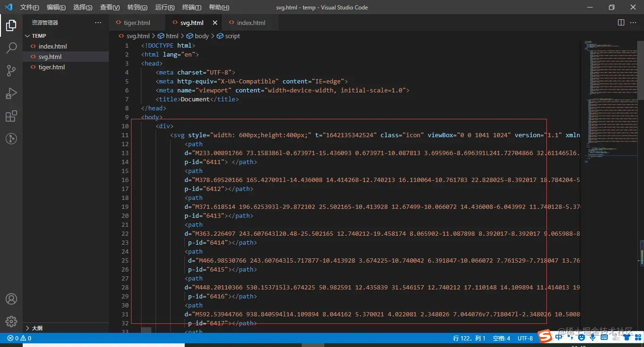Click the errors and warnings status indicator

coord(19,338)
